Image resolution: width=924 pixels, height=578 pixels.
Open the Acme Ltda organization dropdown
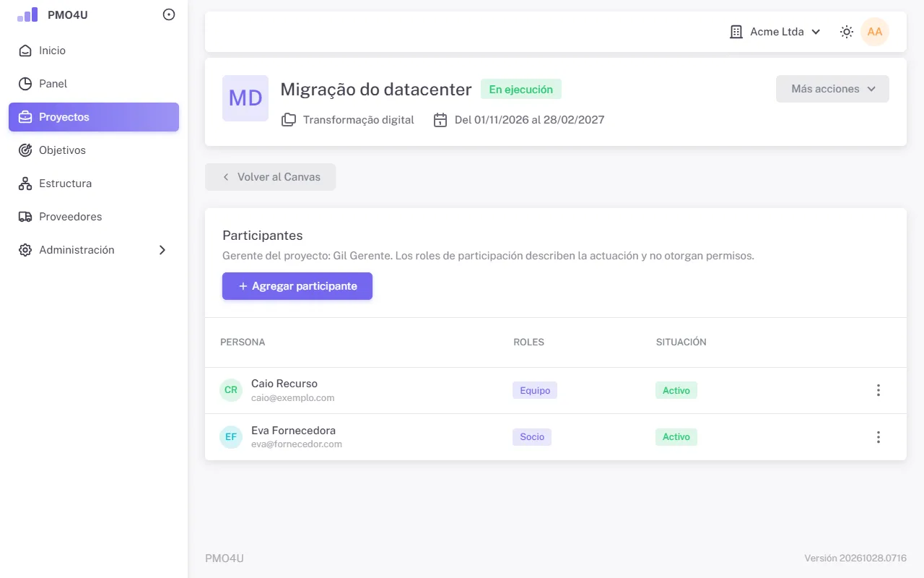(x=775, y=32)
